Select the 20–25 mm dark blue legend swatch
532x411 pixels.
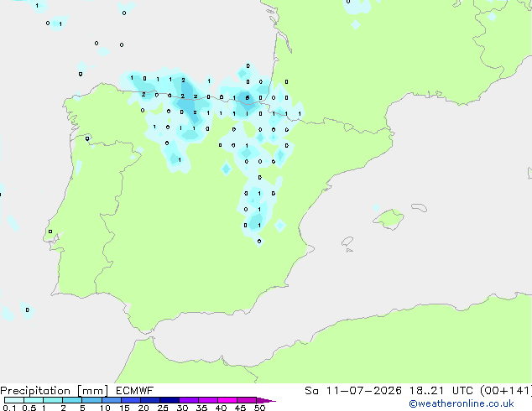[150, 400]
